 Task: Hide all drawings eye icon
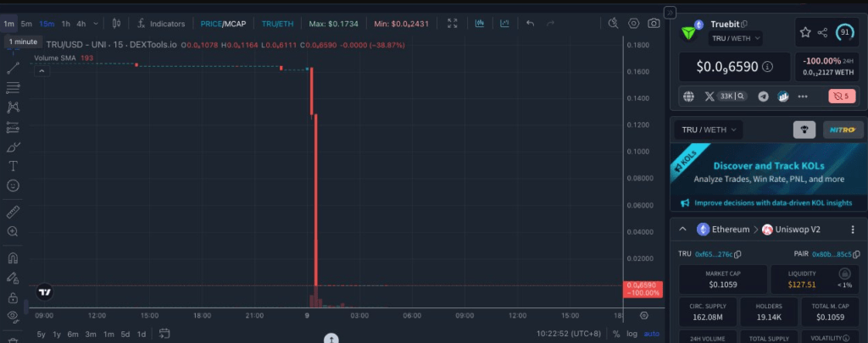click(x=13, y=317)
